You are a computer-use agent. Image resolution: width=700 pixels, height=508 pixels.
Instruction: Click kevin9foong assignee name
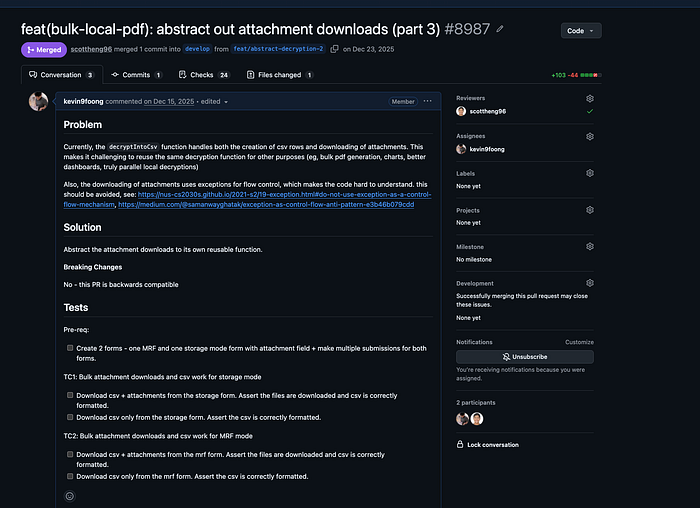487,149
